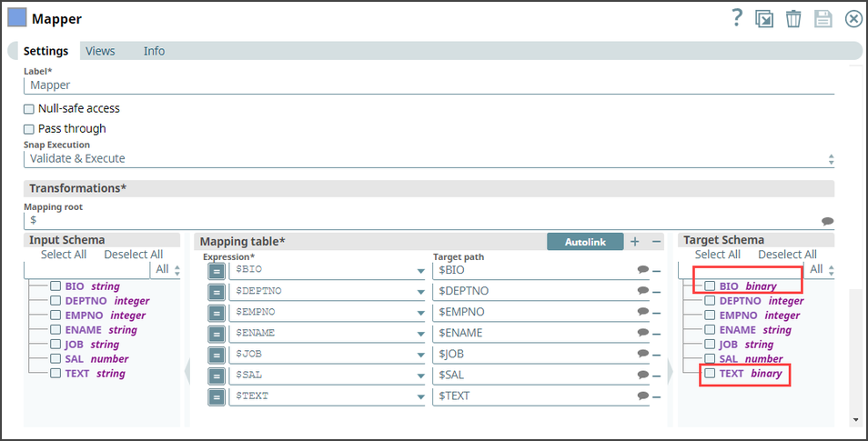The width and height of the screenshot is (868, 441).
Task: Open the Snap Execution dropdown
Action: pyautogui.click(x=428, y=159)
